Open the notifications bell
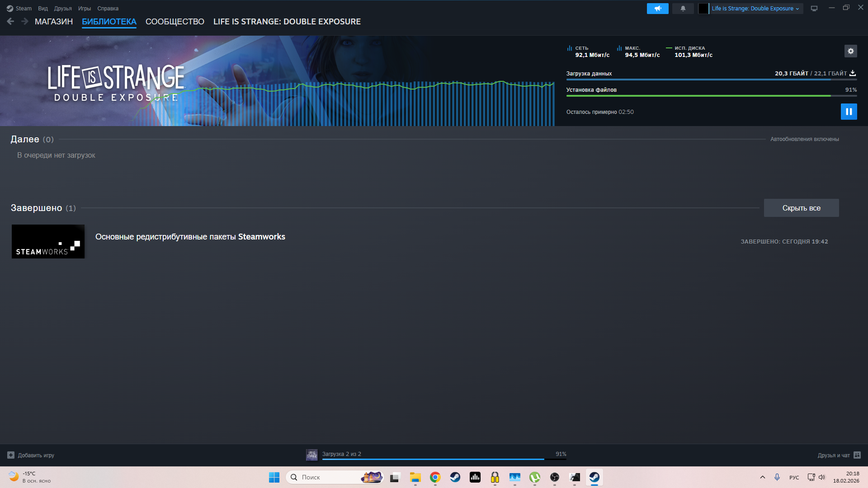The image size is (868, 488). [x=683, y=9]
